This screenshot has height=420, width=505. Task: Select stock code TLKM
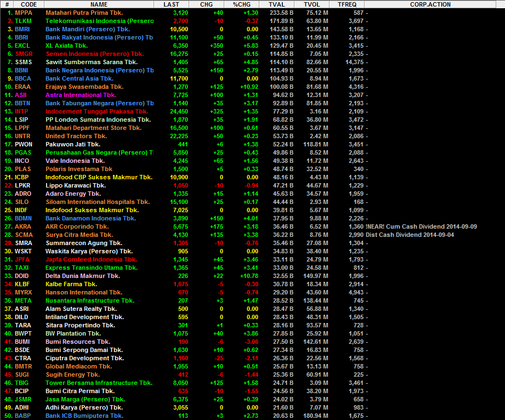pyautogui.click(x=23, y=21)
